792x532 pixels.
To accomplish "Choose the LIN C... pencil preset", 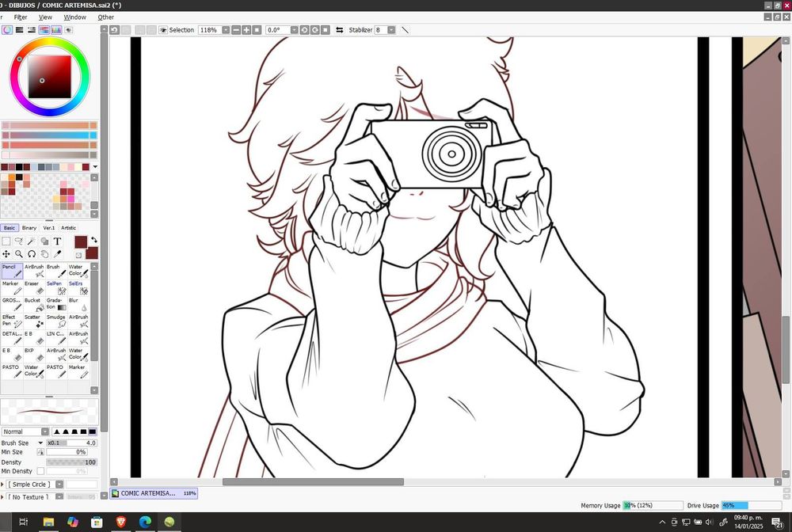I will [56, 338].
